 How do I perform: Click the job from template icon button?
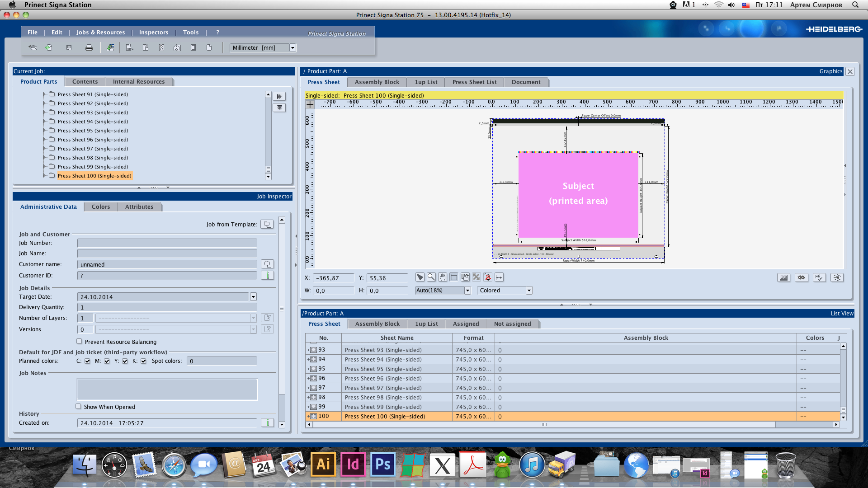267,224
